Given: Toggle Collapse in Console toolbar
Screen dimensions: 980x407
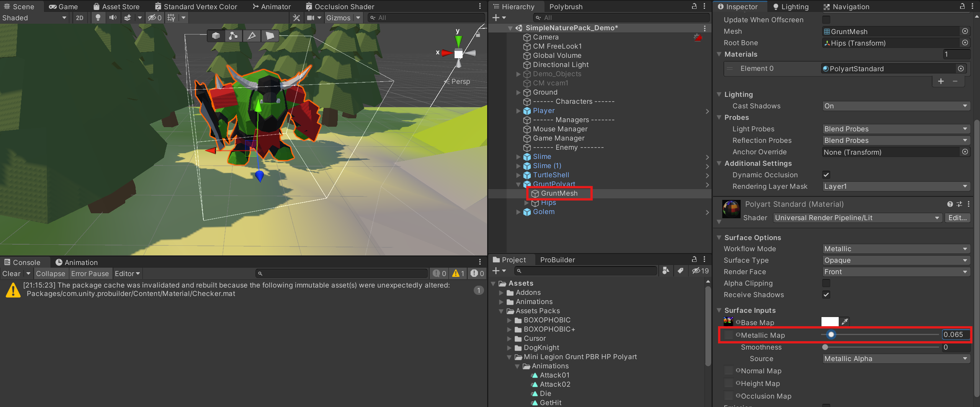Looking at the screenshot, I should click(x=51, y=273).
